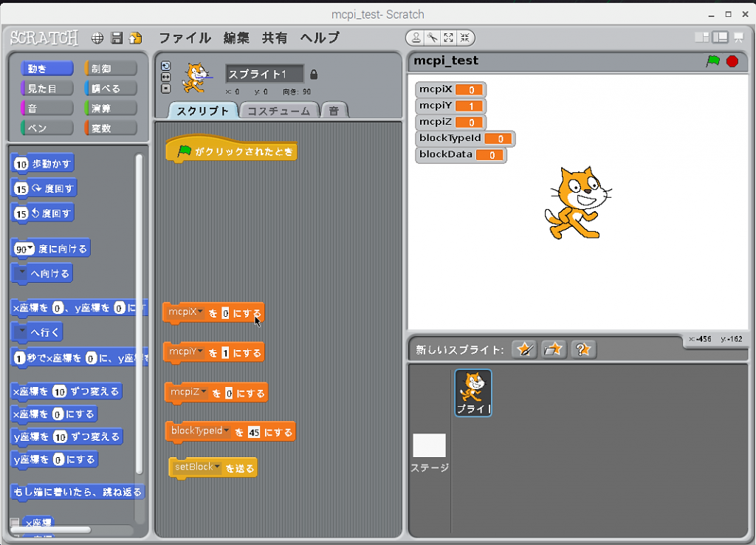
Task: Click the mcpiX stage monitor
Action: 450,89
